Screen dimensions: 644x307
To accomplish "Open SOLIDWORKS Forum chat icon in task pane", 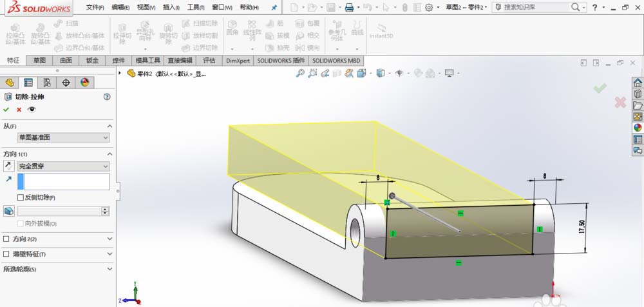I will pos(638,151).
